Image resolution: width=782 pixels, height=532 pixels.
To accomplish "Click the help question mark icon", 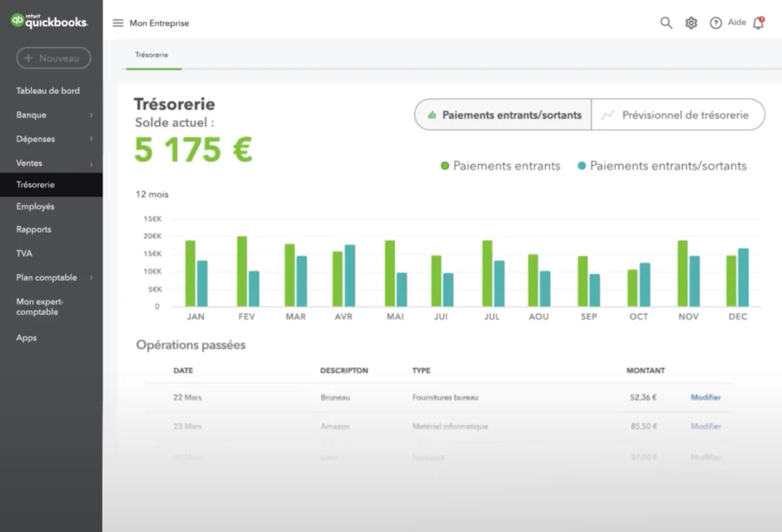I will click(716, 23).
